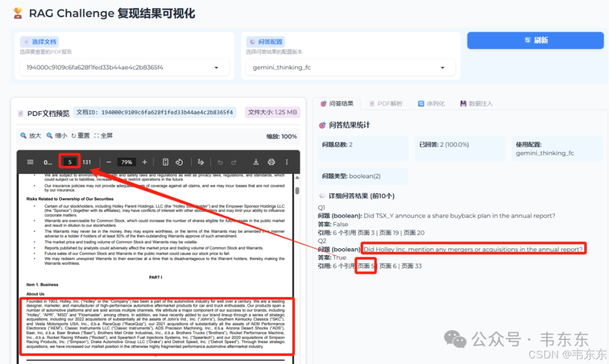Click the trophy icon beside RAG Challenge title
Screen dimensions: 609x364
tap(17, 13)
